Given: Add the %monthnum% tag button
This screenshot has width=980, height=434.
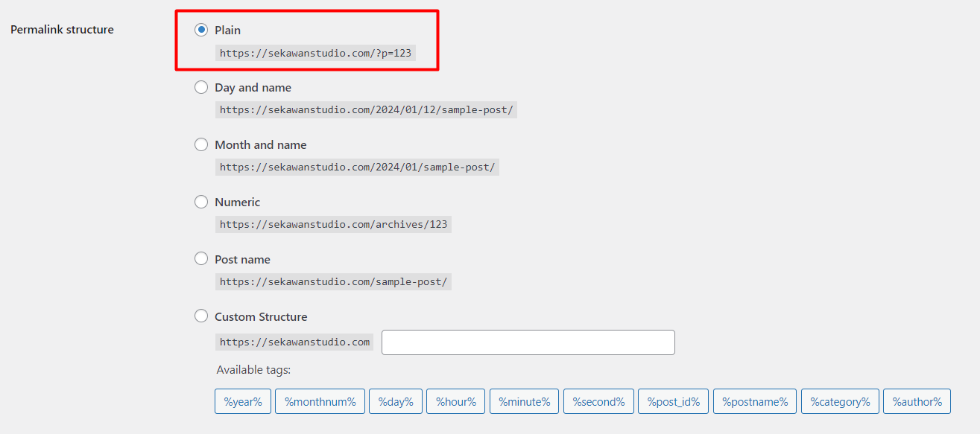Looking at the screenshot, I should [x=320, y=401].
